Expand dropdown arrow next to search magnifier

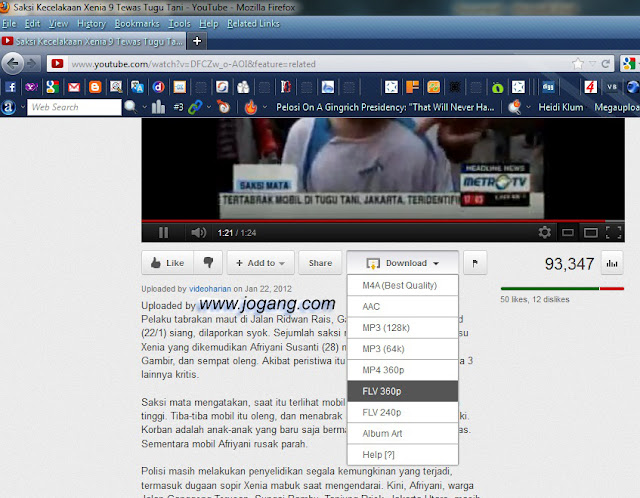[x=144, y=107]
